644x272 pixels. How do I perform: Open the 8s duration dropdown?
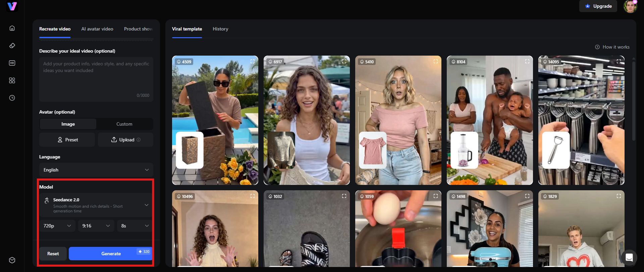coord(135,226)
